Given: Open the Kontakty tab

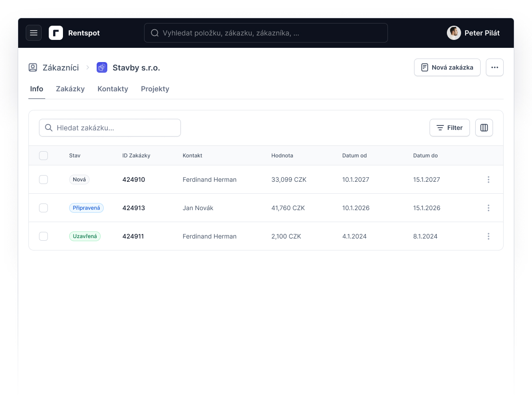Looking at the screenshot, I should tap(113, 89).
